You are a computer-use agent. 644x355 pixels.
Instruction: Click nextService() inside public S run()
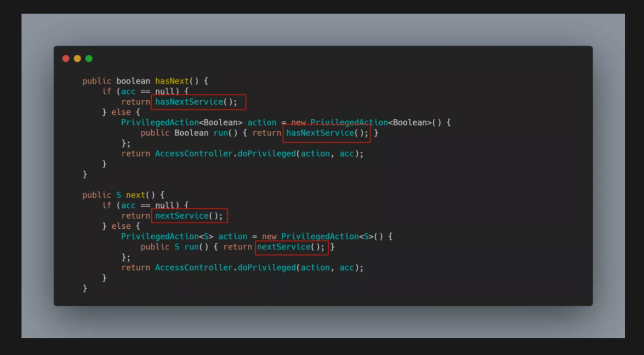click(291, 247)
